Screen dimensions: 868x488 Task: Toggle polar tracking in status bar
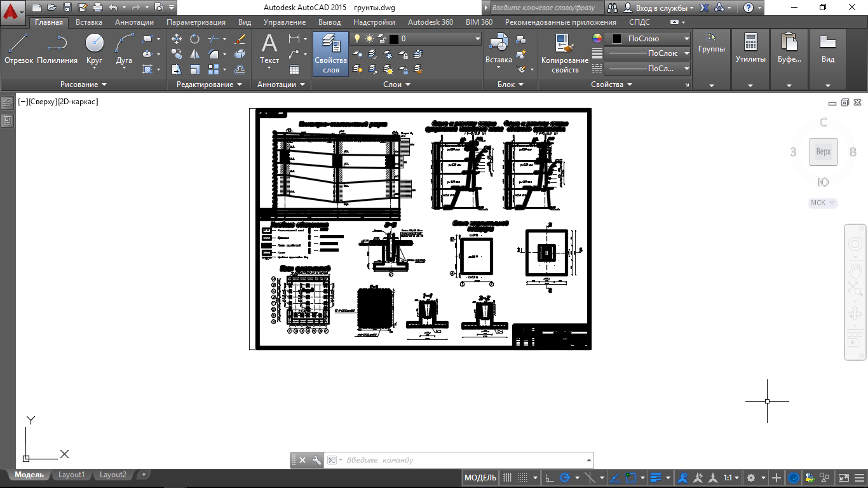[x=564, y=478]
